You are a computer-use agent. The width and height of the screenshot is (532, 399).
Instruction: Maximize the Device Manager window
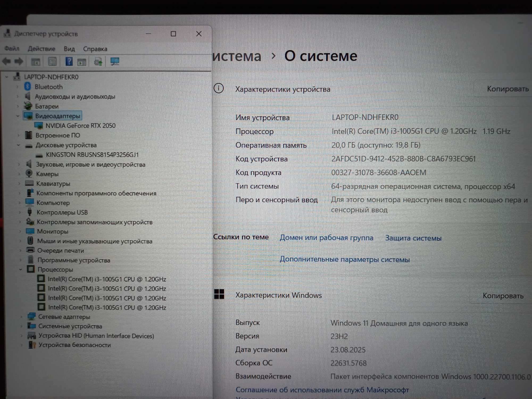point(173,34)
